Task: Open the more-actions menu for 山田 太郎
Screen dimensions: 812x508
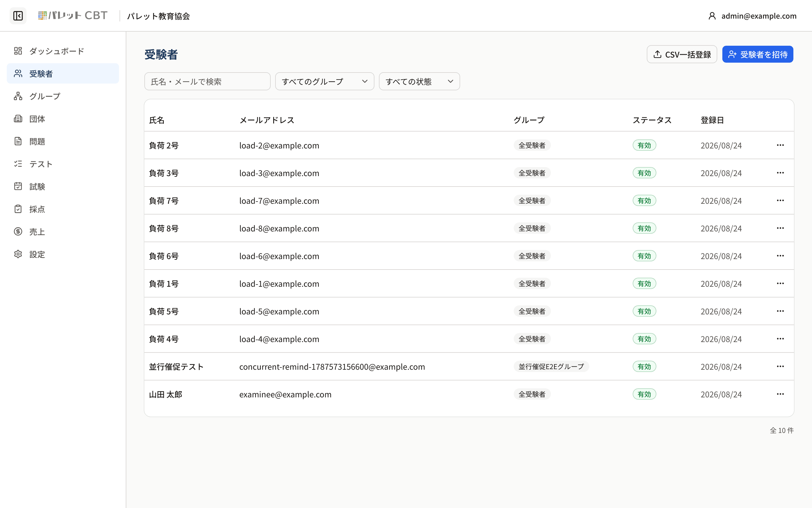Action: tap(780, 394)
